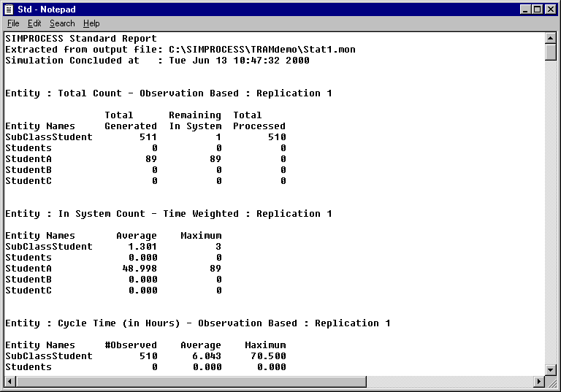The width and height of the screenshot is (561, 392).
Task: Click the vertical scrollbar thumb
Action: pos(550,53)
